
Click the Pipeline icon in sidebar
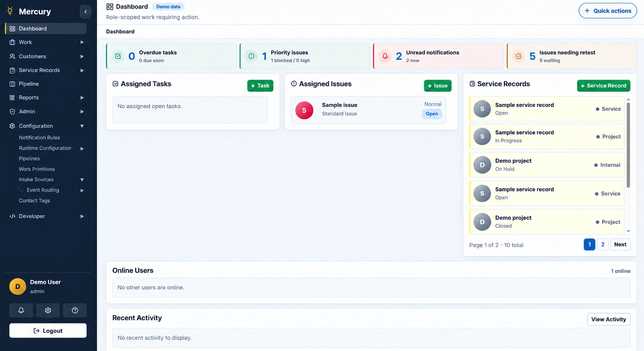(x=12, y=84)
